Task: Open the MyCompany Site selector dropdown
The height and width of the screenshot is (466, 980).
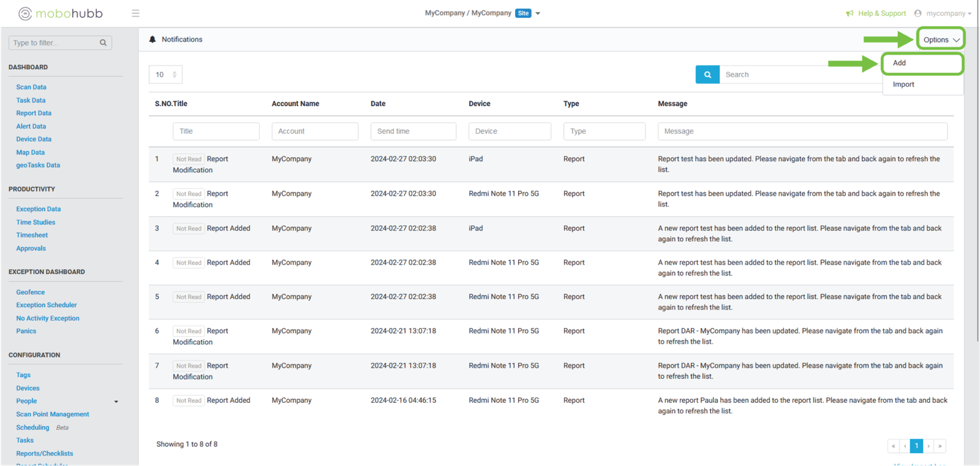Action: [538, 13]
